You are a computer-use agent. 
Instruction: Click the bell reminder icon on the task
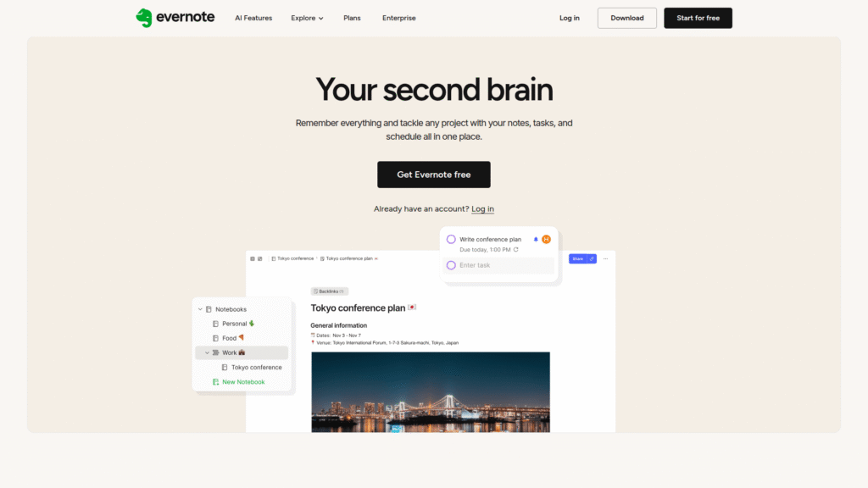click(x=536, y=240)
